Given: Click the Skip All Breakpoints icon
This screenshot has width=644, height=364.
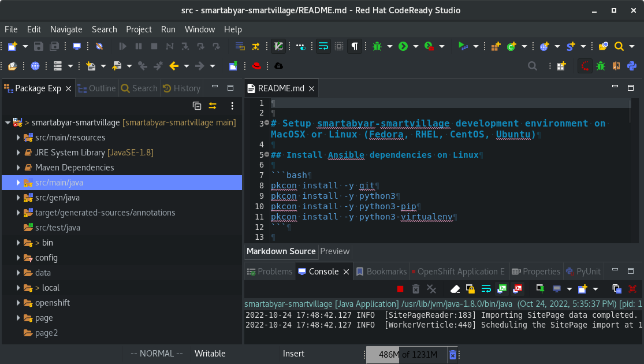Looking at the screenshot, I should [x=99, y=46].
